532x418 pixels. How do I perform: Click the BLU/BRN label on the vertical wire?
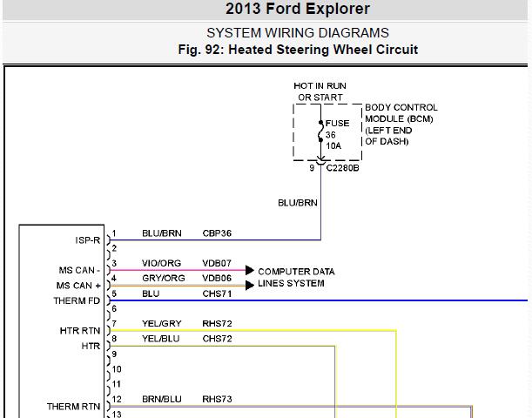[x=298, y=203]
